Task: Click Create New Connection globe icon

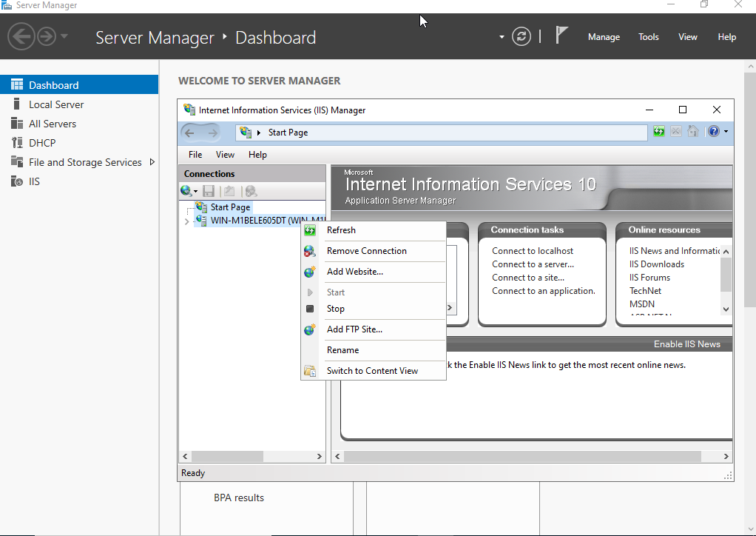Action: [186, 191]
